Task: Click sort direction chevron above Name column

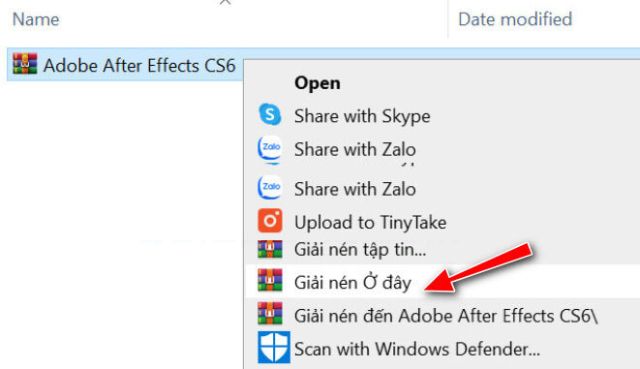Action: click(225, 2)
